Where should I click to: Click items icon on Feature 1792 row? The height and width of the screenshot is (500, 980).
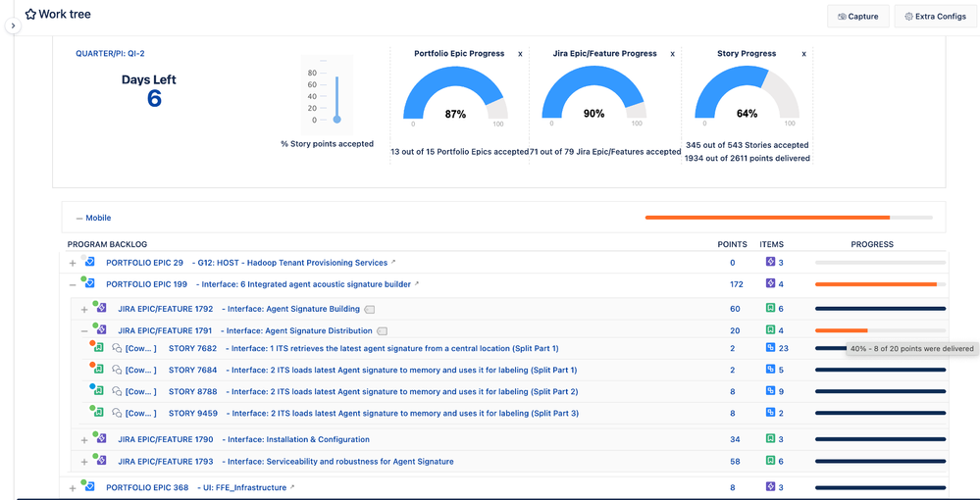pyautogui.click(x=771, y=309)
